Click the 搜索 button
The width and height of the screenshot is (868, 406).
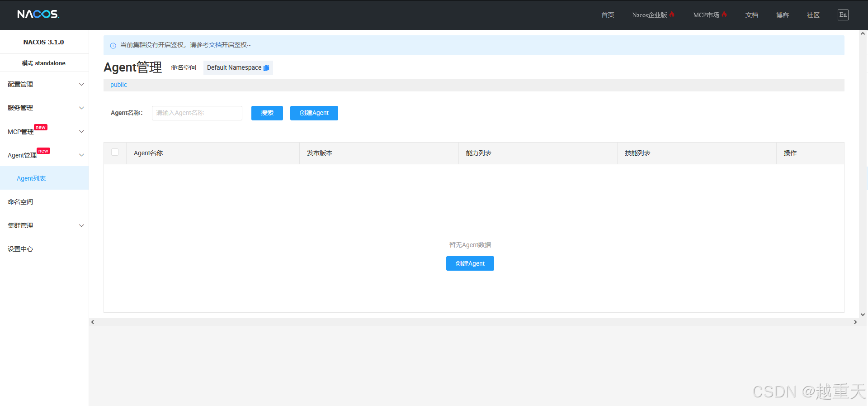coord(267,113)
